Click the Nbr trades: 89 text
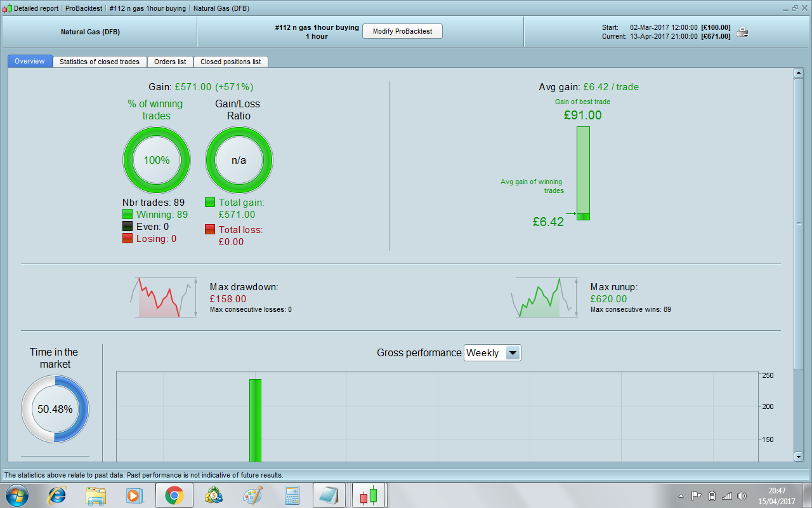The image size is (812, 508). tap(154, 203)
